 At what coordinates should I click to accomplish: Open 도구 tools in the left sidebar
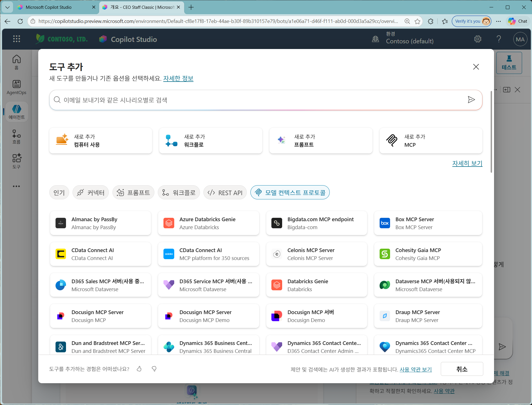coord(16,161)
